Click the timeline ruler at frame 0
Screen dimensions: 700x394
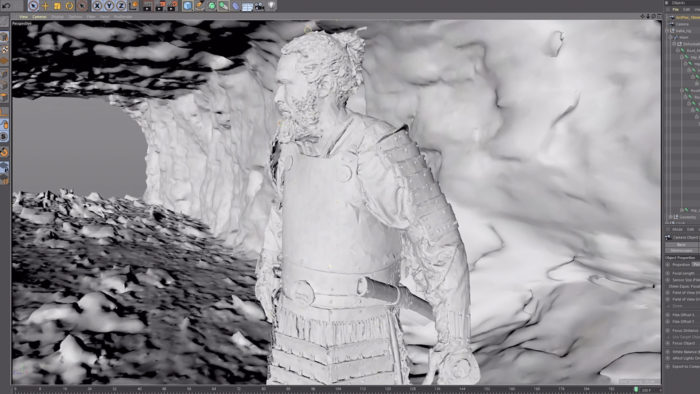[x=16, y=390]
